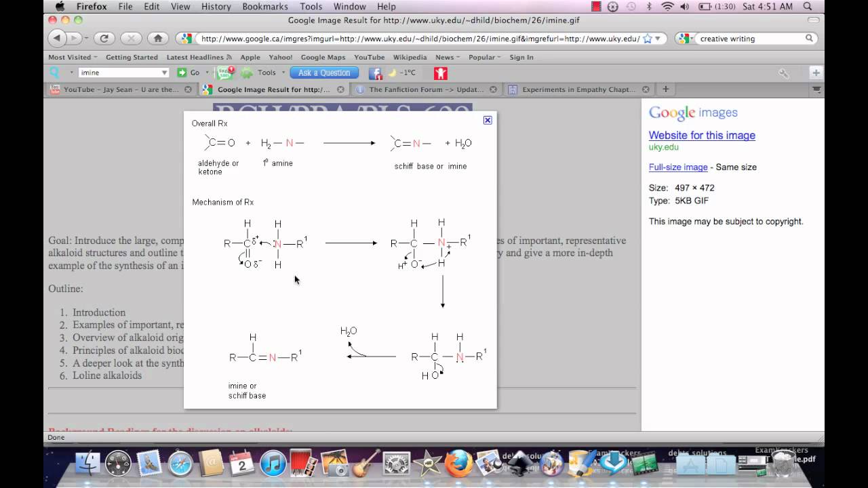Click the volume icon in menu bar
Screen dimensions: 868x488
684,6
